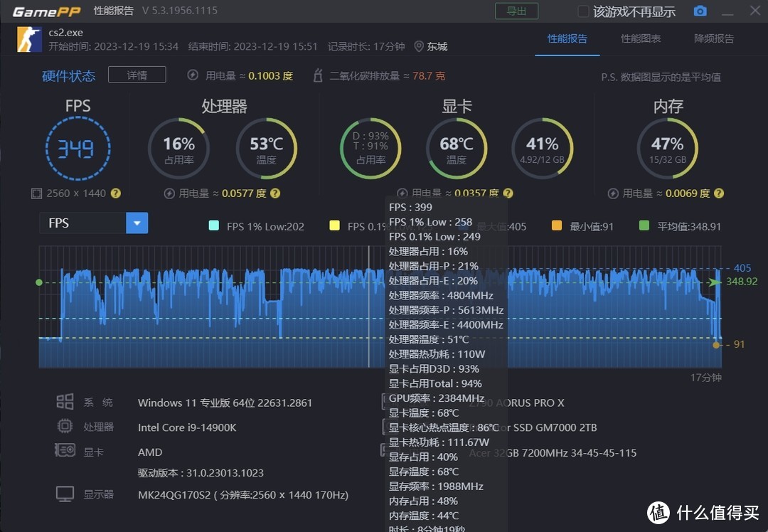Click the 平均值:348.91 legend label
The image size is (768, 532).
[689, 226]
